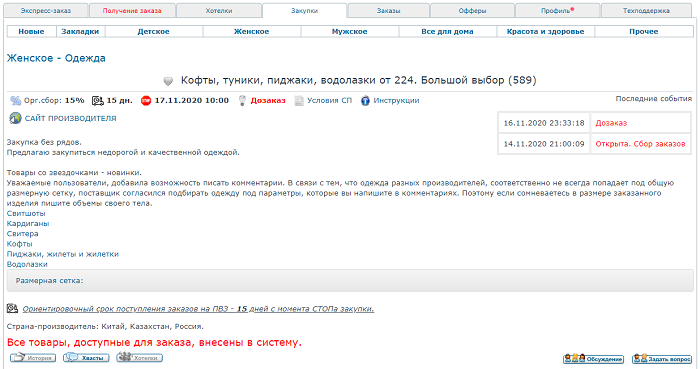Screen dimensions: 700x369
Task: Open the Обсуждение button
Action: tap(593, 359)
